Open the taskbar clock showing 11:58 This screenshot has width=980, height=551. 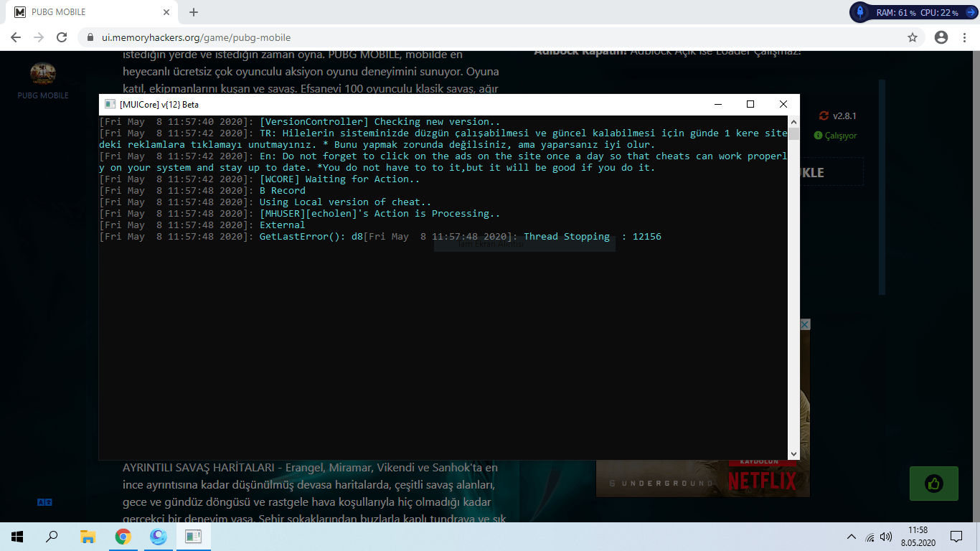click(917, 536)
